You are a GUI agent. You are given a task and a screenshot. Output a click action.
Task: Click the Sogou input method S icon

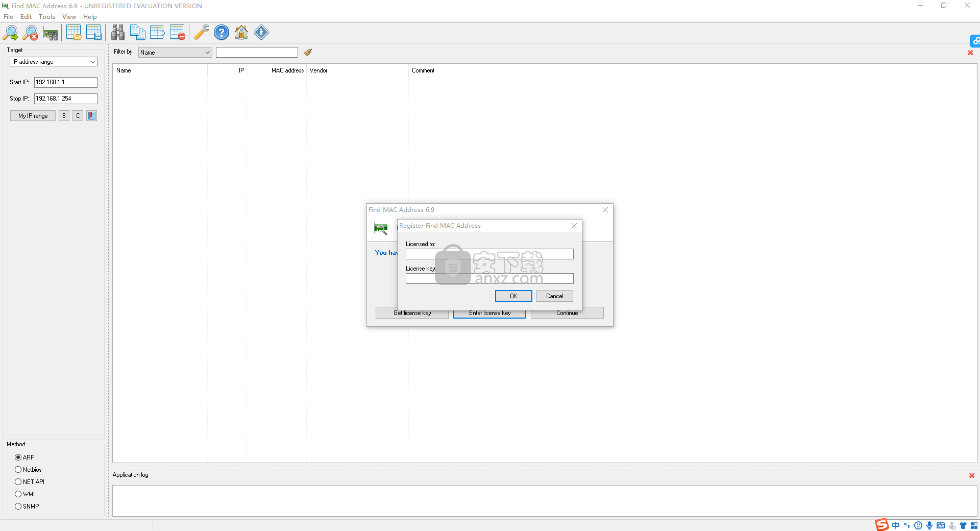(x=882, y=525)
